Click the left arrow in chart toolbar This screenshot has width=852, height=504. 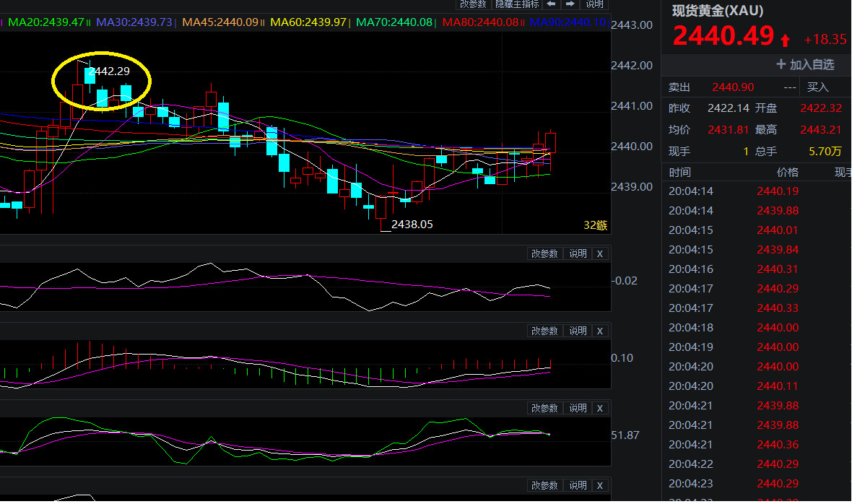551,4
